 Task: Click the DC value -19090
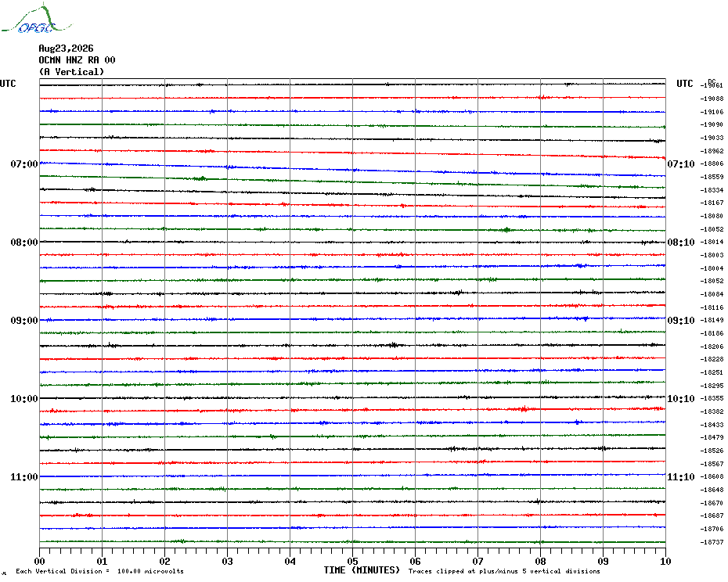tap(712, 125)
